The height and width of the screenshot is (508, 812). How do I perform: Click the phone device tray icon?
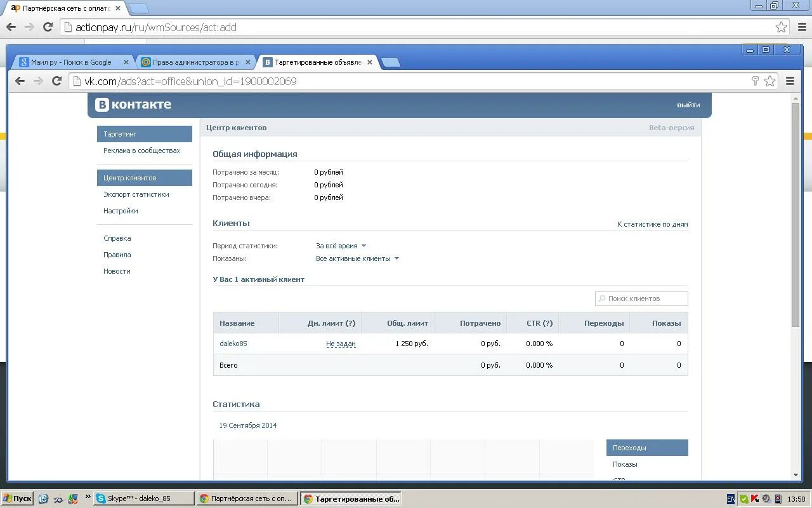(x=777, y=499)
